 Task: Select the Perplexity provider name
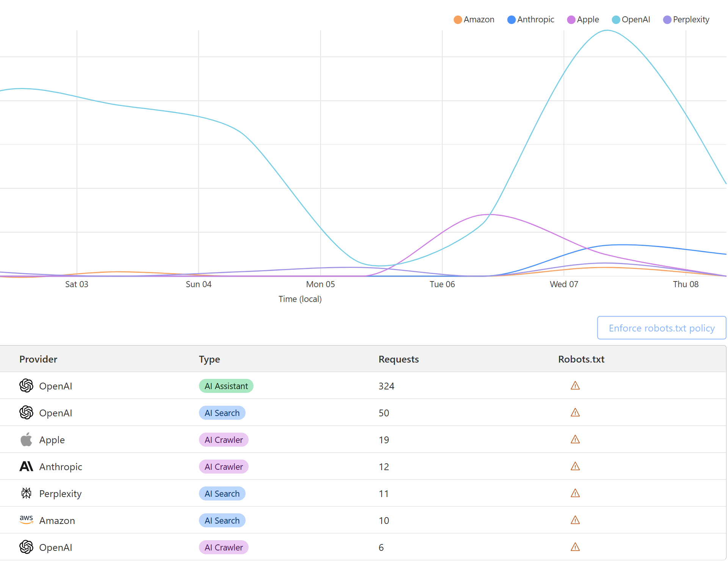coord(60,494)
